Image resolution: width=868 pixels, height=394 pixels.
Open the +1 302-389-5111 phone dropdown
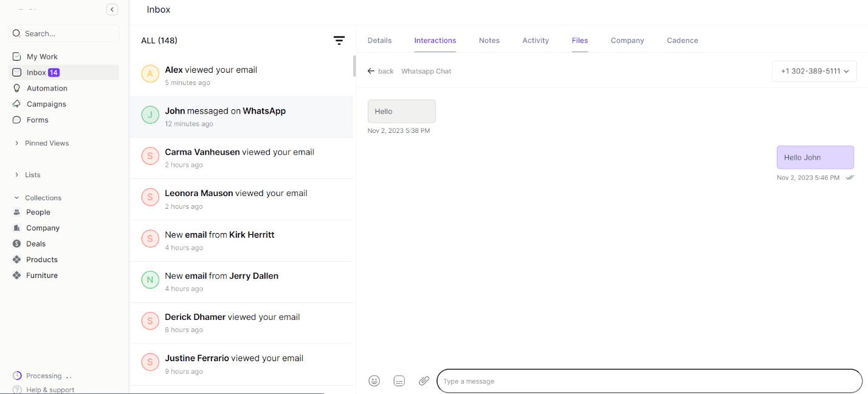[815, 71]
